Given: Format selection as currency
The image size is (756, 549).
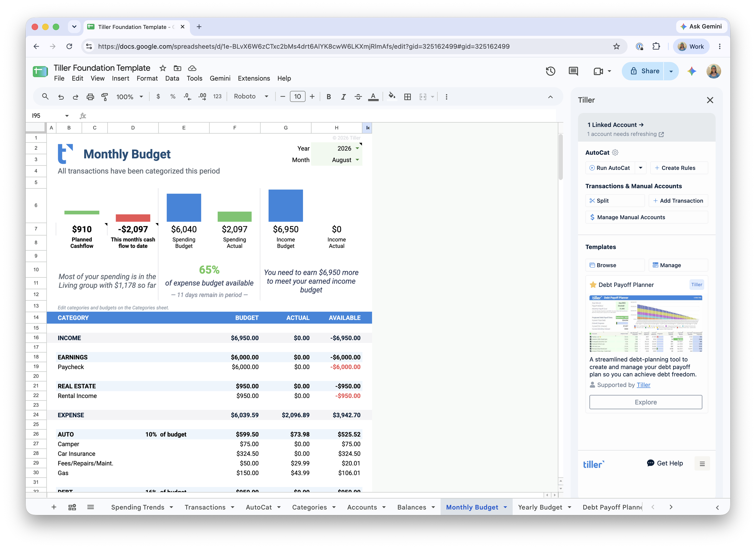Looking at the screenshot, I should (158, 96).
